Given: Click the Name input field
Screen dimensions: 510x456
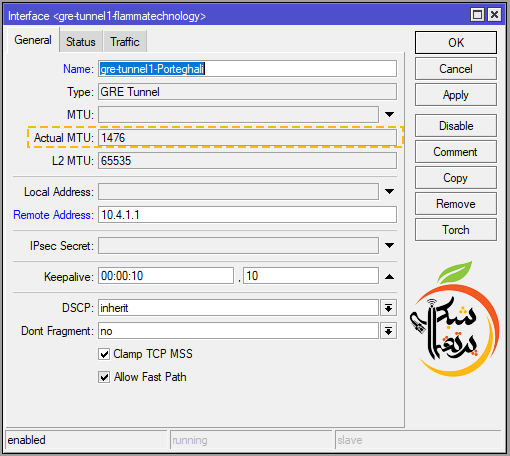Looking at the screenshot, I should pos(247,69).
